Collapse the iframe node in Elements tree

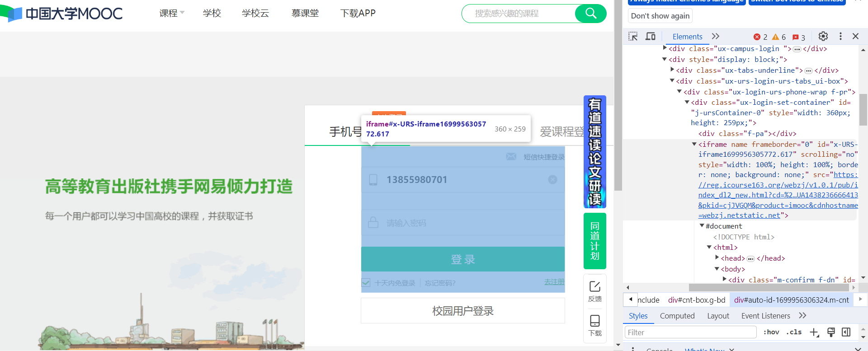694,144
